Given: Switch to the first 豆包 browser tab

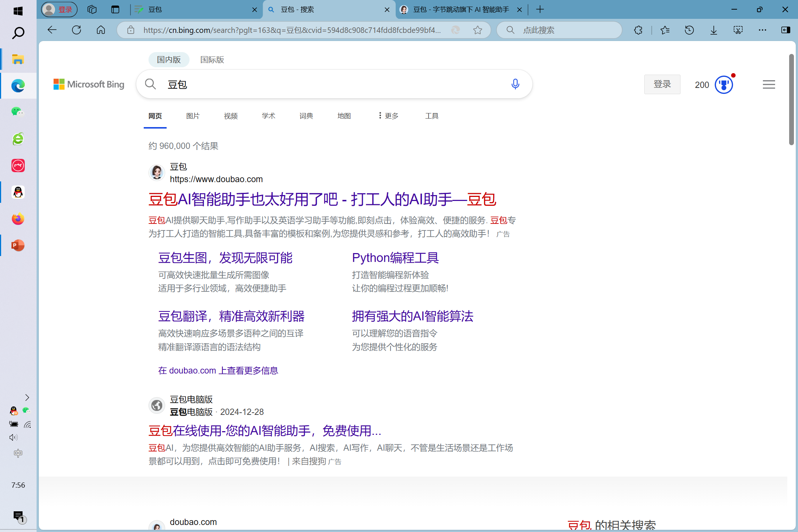Looking at the screenshot, I should (x=196, y=10).
